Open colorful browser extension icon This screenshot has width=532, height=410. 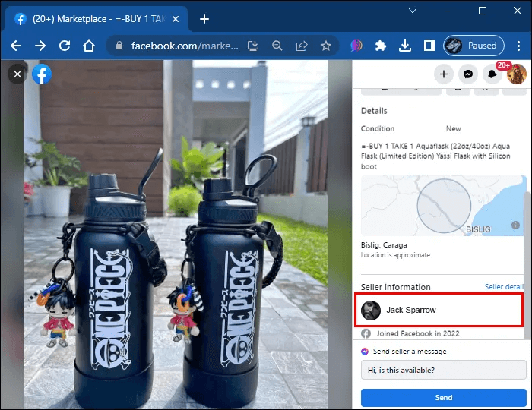point(356,46)
